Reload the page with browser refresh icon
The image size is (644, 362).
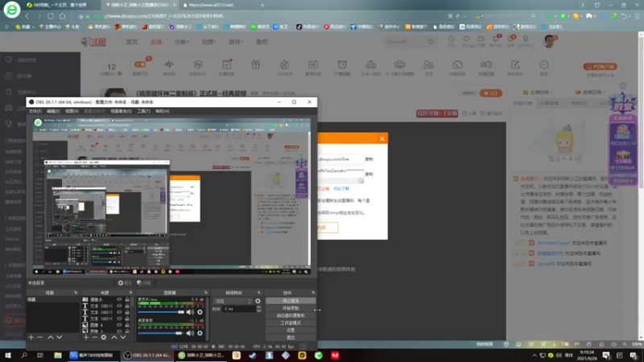[x=51, y=16]
